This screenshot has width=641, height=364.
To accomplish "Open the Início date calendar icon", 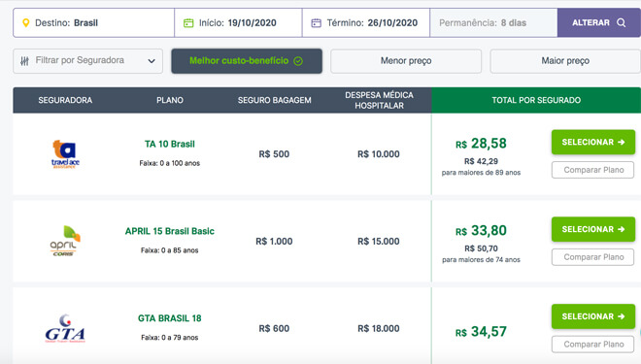I will click(x=188, y=23).
